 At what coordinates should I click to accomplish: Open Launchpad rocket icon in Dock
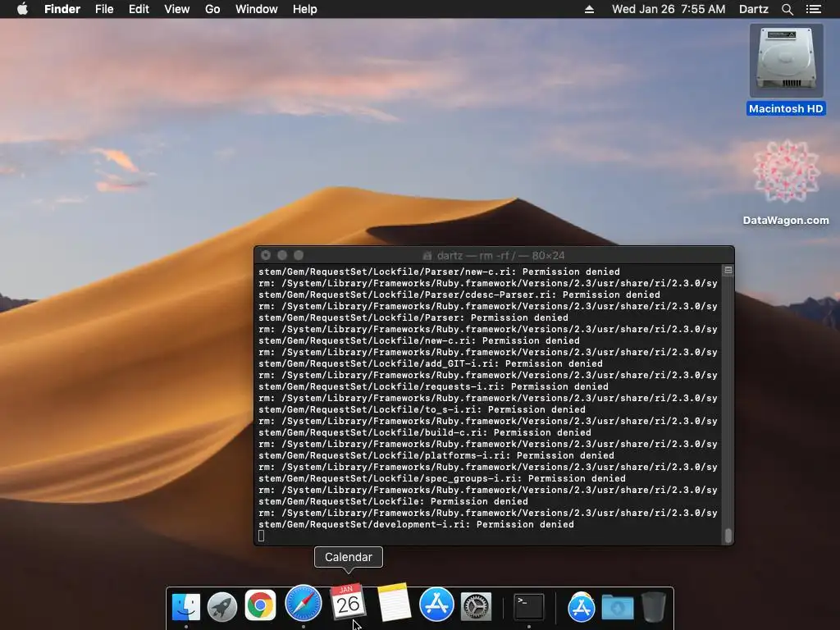(x=222, y=606)
